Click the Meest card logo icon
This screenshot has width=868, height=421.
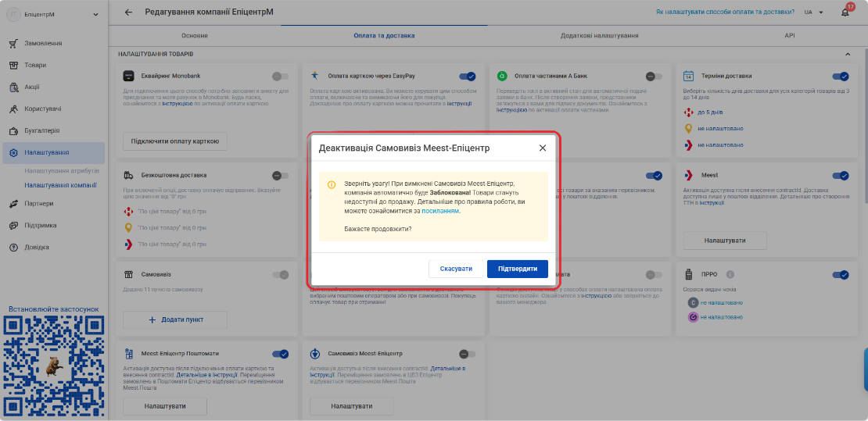(689, 176)
